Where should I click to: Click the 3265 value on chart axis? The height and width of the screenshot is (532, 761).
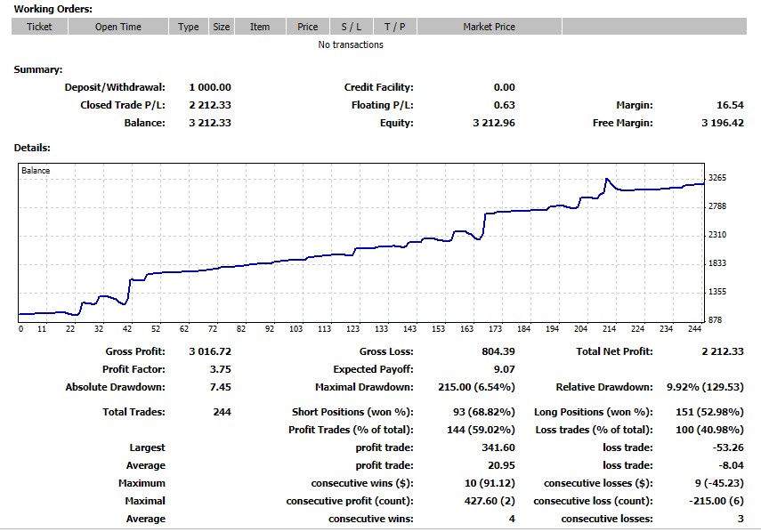(x=717, y=178)
